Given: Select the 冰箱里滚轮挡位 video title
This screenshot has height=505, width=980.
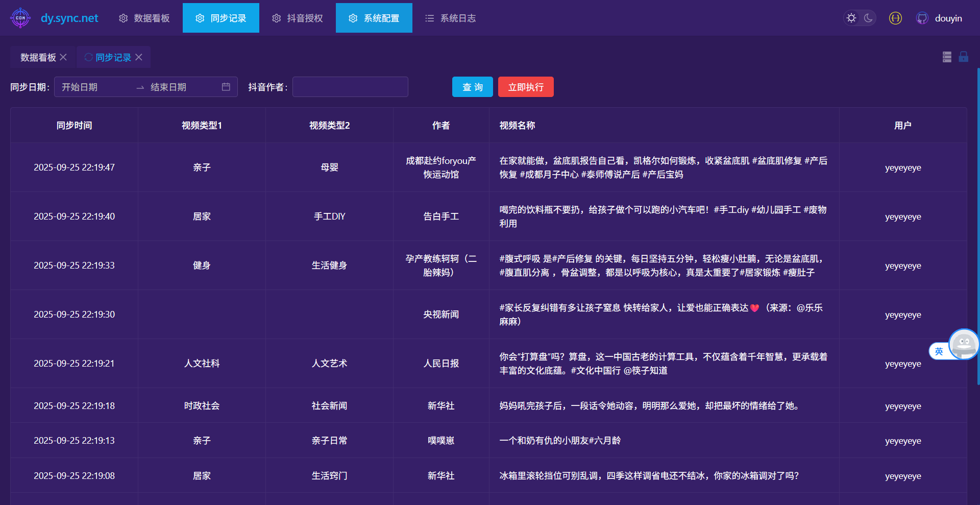Looking at the screenshot, I should 649,476.
